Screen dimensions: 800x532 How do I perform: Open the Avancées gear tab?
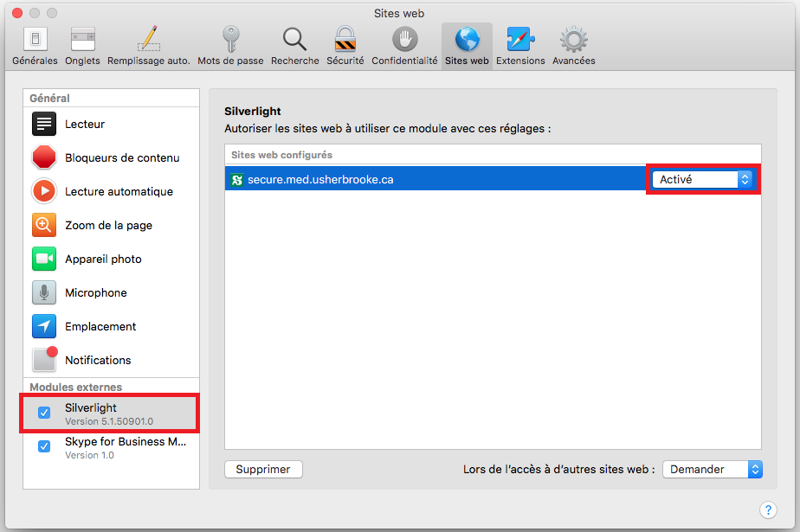click(x=574, y=45)
